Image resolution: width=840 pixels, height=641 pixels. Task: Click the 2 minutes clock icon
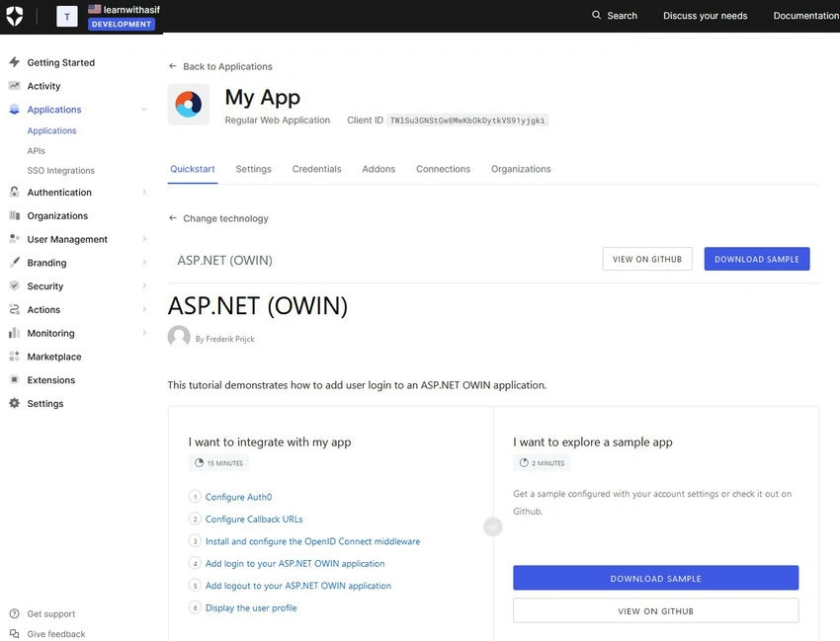pos(524,462)
